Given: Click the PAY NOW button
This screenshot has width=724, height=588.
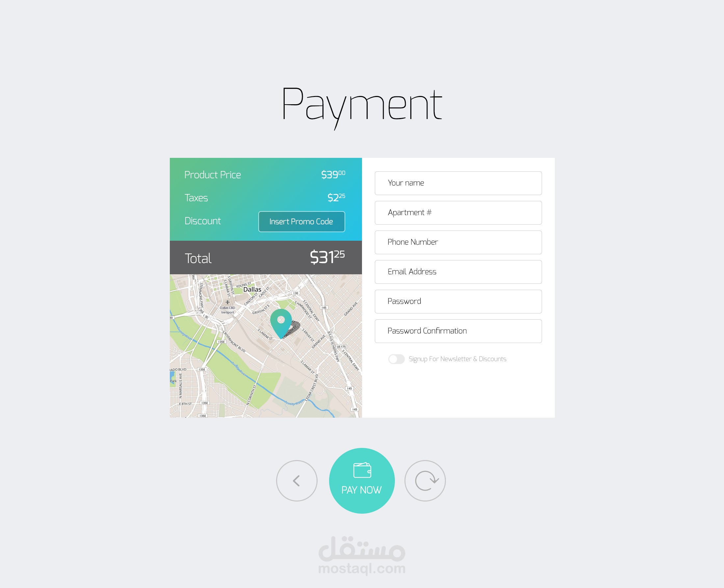Looking at the screenshot, I should point(361,480).
